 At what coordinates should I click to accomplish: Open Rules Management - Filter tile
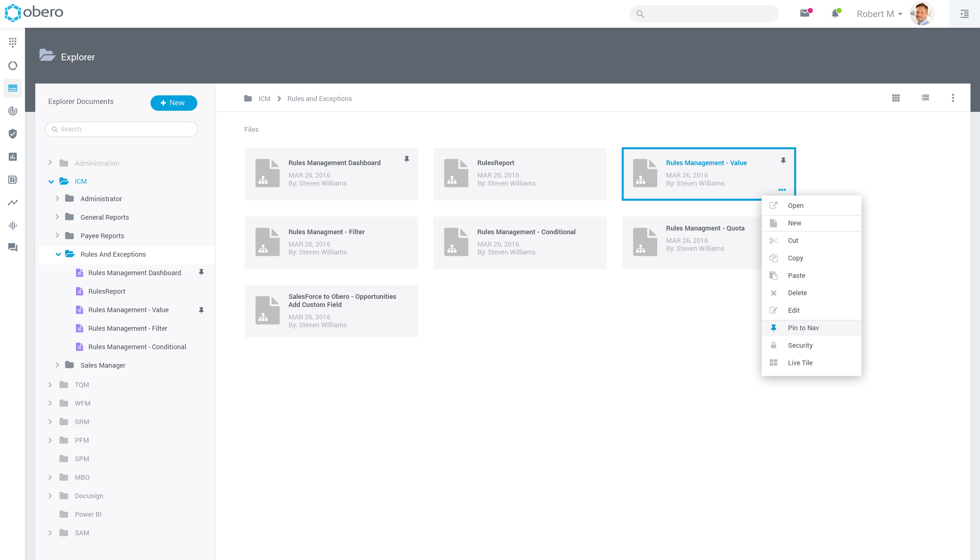(331, 242)
